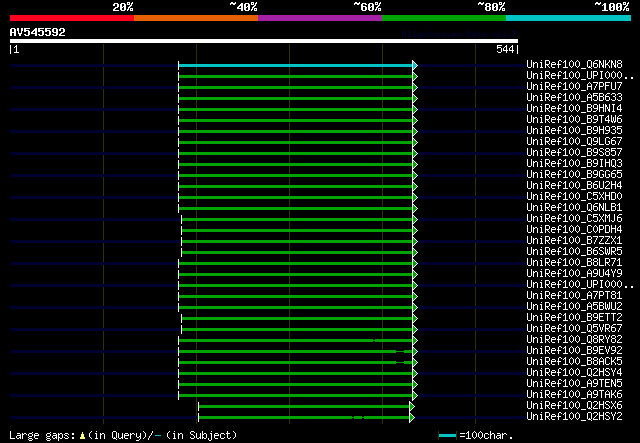Image resolution: width=640 pixels, height=443 pixels.
Task: Click the "Large gaps" legend text
Action: click(x=42, y=435)
